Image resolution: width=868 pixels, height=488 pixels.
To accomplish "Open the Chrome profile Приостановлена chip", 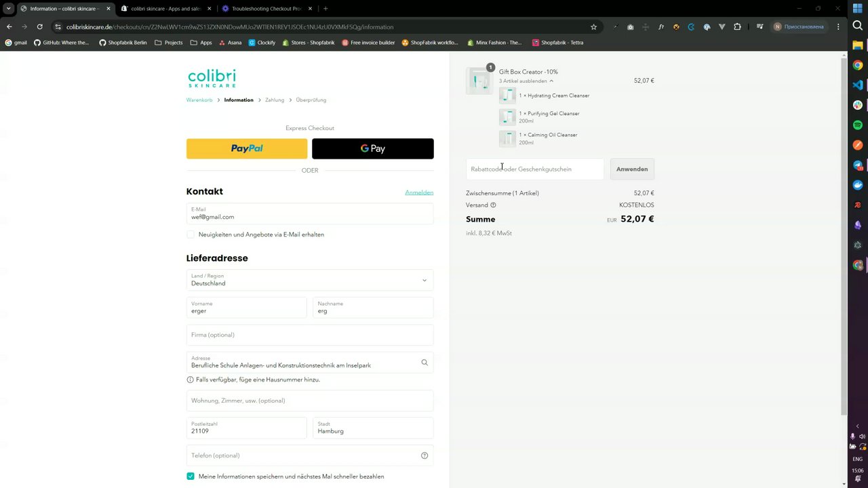I will point(800,26).
